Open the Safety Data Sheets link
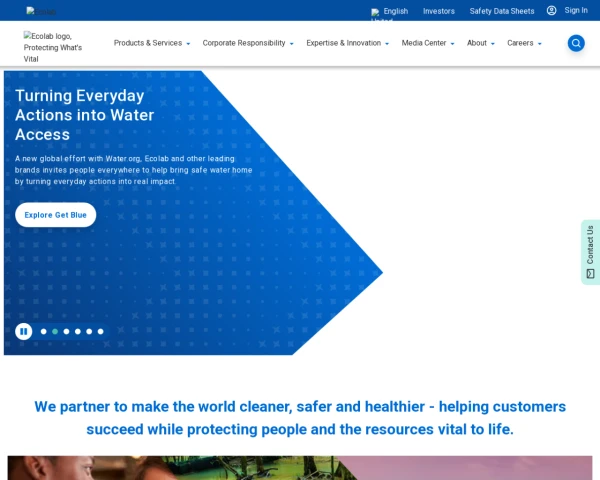Image resolution: width=600 pixels, height=480 pixels. coord(502,11)
